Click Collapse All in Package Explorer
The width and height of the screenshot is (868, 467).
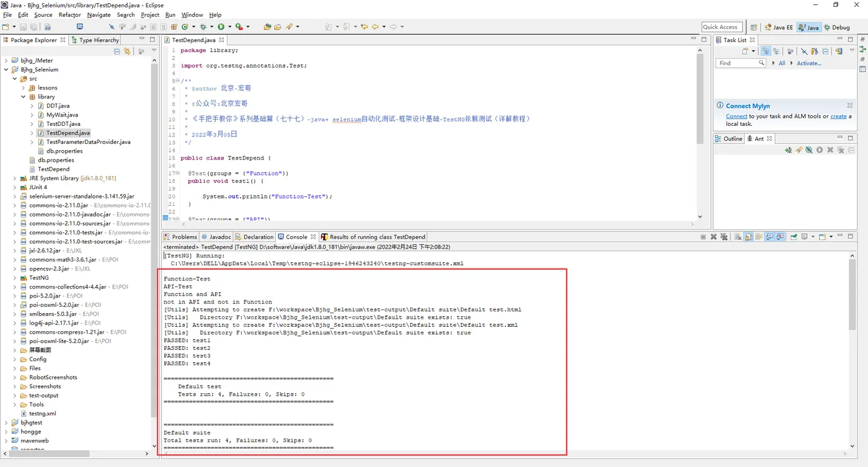coord(117,51)
